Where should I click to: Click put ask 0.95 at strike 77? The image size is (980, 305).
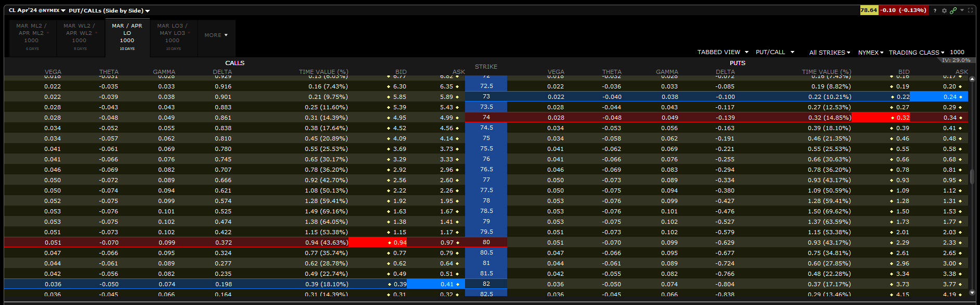949,180
